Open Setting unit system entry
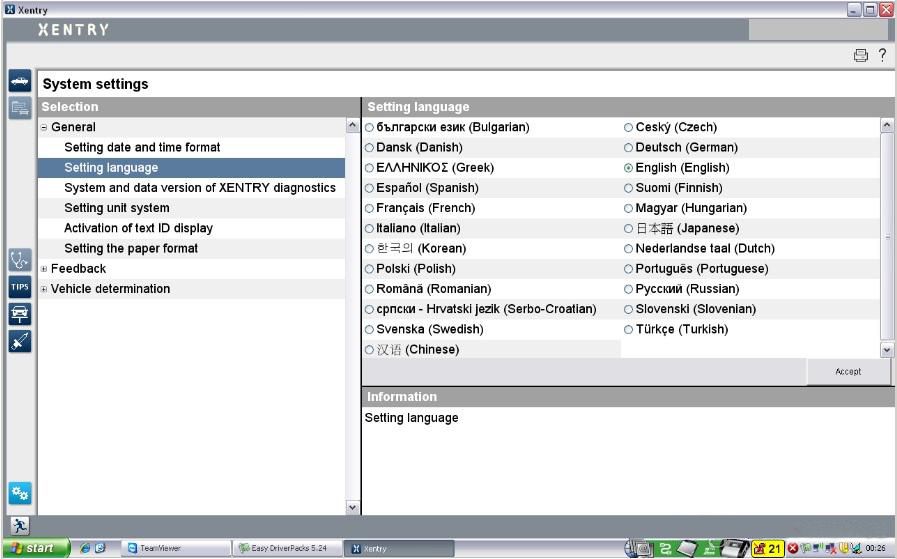This screenshot has height=559, width=897. pos(117,208)
